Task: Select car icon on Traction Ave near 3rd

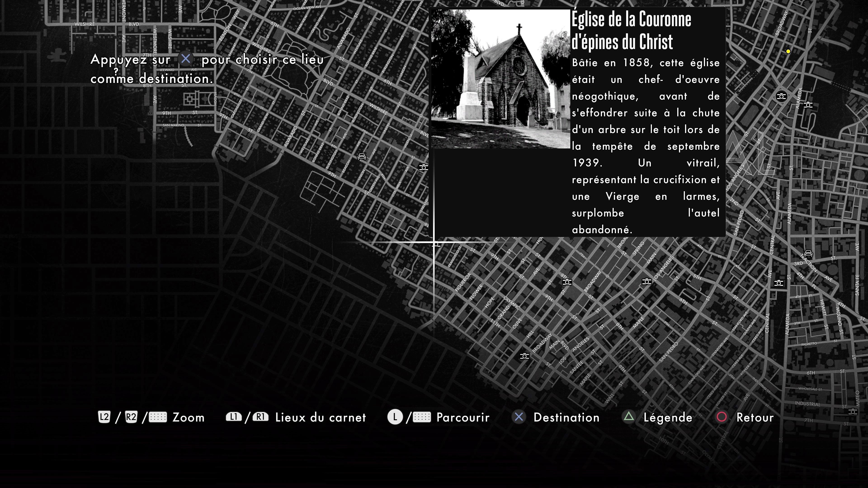Action: pyautogui.click(x=808, y=253)
